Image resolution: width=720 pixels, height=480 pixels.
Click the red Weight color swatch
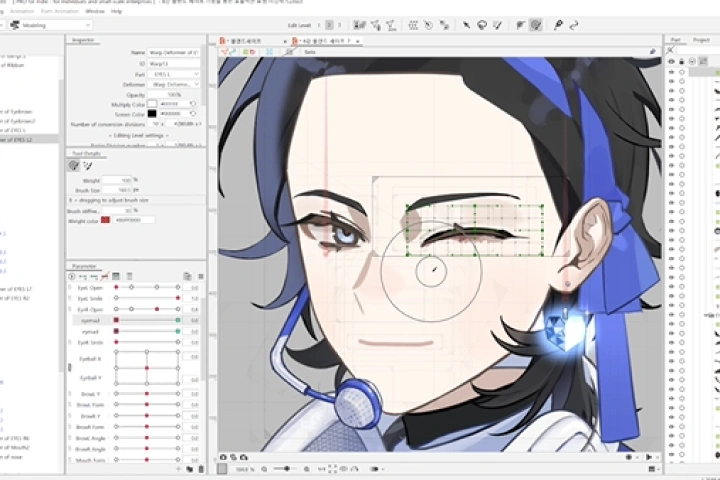point(105,220)
